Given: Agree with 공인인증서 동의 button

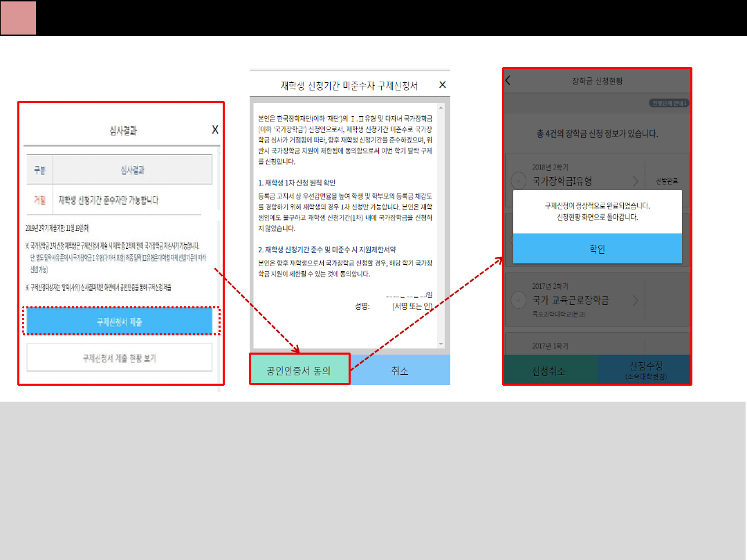Looking at the screenshot, I should [299, 371].
